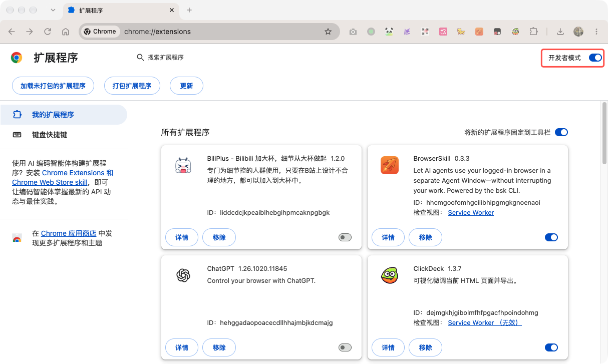Click 移除 for BrowserSkill
The width and height of the screenshot is (608, 364).
pyautogui.click(x=425, y=237)
